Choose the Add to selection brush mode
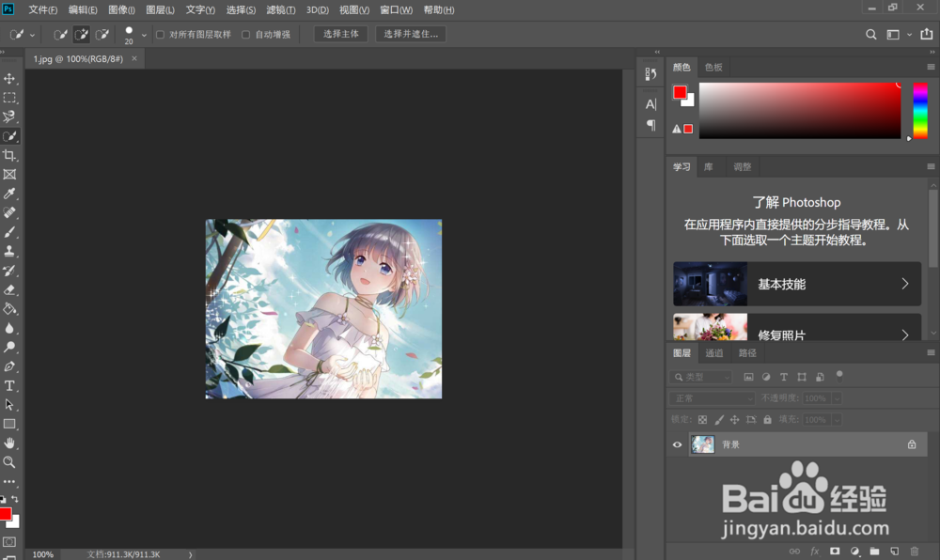The width and height of the screenshot is (940, 560). point(82,34)
